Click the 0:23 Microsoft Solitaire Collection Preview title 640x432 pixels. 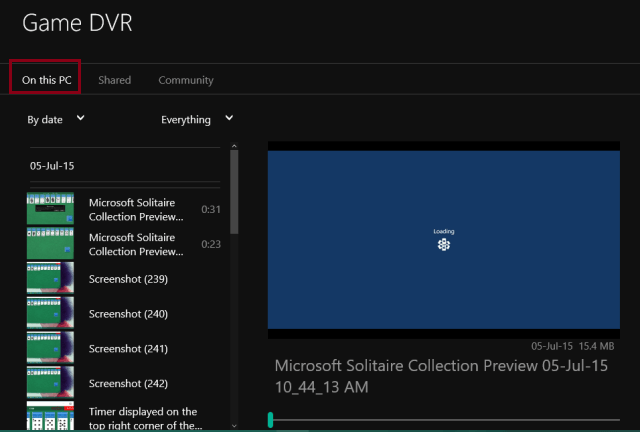(x=136, y=244)
